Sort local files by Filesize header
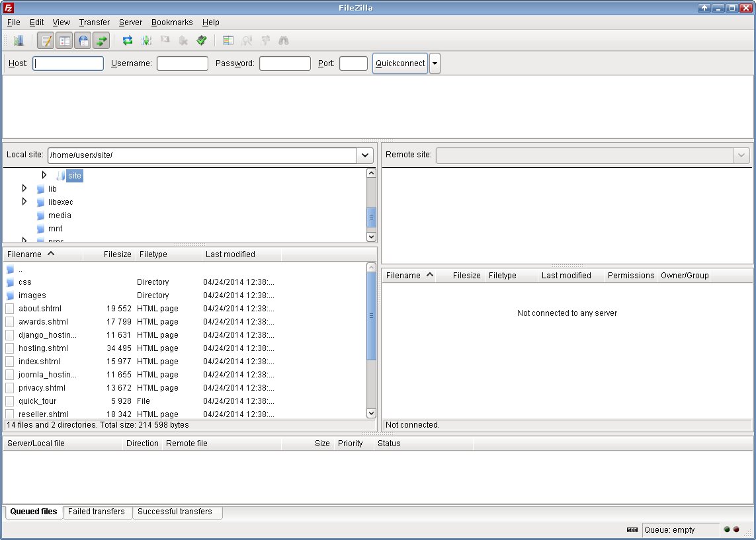Image resolution: width=756 pixels, height=540 pixels. (109, 254)
